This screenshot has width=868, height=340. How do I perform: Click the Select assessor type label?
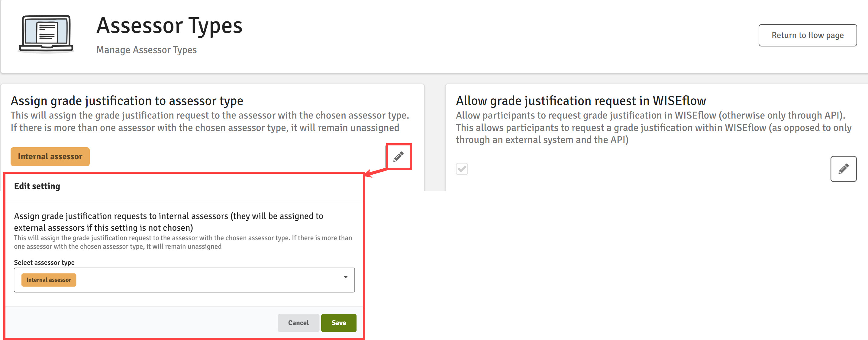[44, 262]
